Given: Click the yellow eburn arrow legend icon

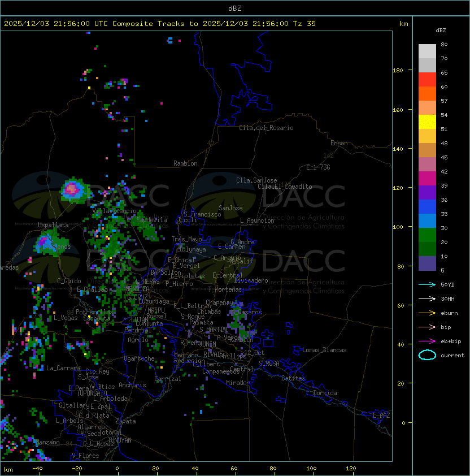Looking at the screenshot, I should pyautogui.click(x=427, y=313).
